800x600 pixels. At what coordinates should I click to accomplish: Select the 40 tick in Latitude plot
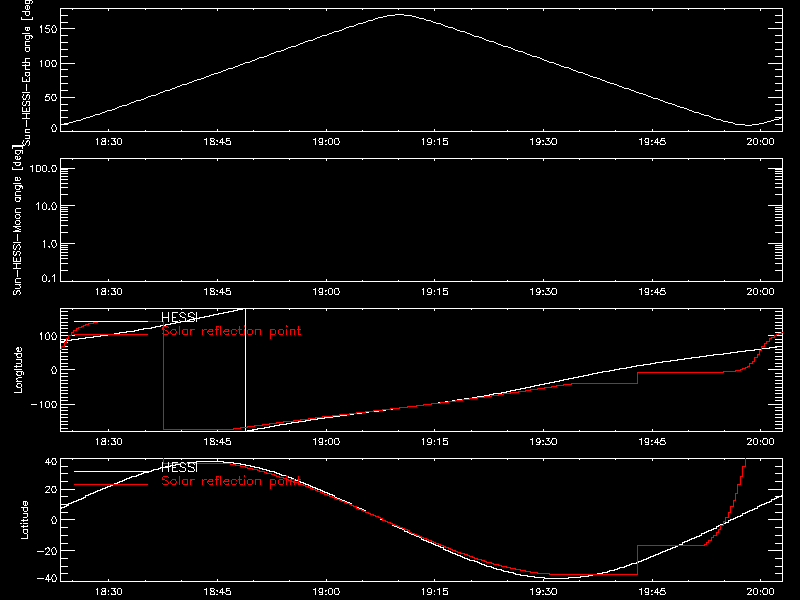51,462
